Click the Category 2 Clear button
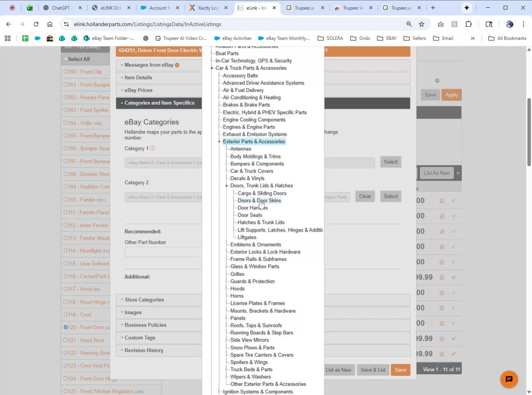Screen dimensions: 532x395 point(365,196)
